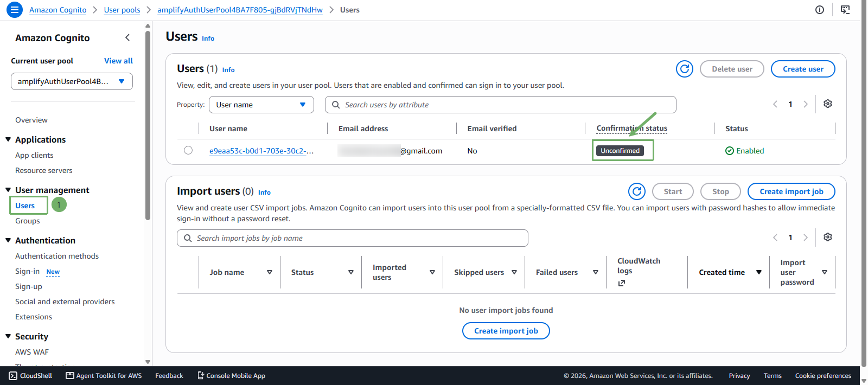Open Overview in the side navigation
Viewport: 868px width, 385px height.
[31, 120]
